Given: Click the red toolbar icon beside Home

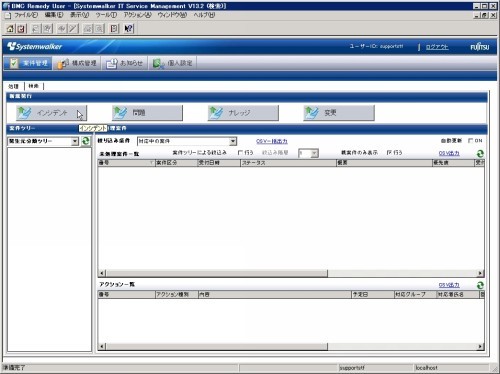Looking at the screenshot, I should point(21,29).
